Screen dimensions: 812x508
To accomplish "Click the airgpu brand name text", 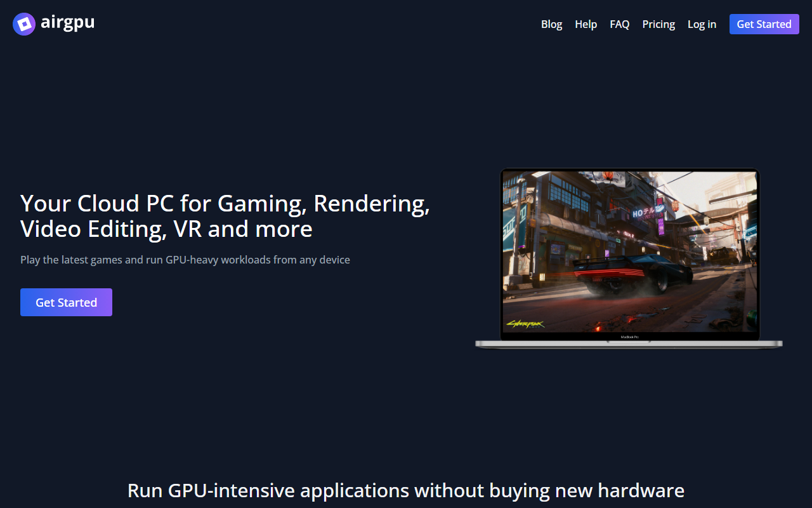I will click(67, 23).
